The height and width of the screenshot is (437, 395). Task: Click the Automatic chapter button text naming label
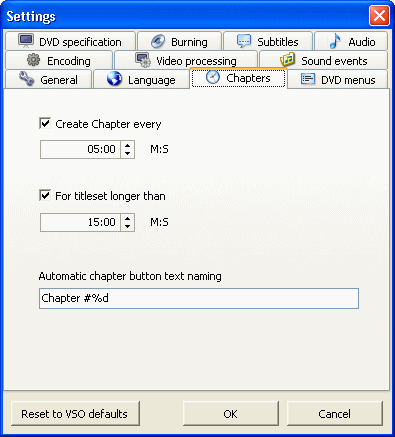tap(130, 276)
